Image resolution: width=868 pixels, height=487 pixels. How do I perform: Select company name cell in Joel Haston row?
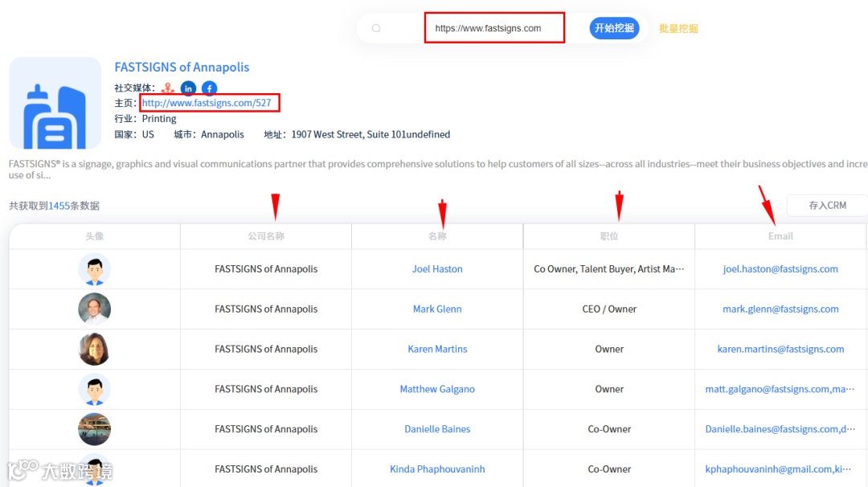point(266,269)
